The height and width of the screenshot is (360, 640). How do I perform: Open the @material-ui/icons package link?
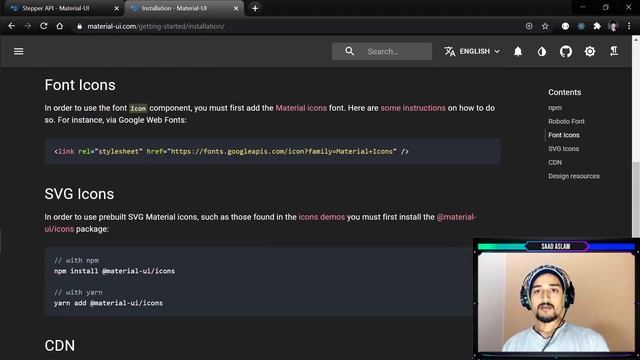(456, 217)
